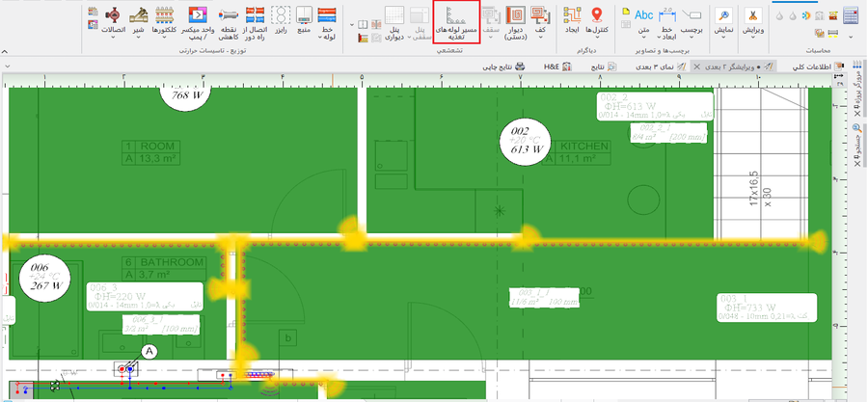Image resolution: width=868 pixels, height=402 pixels.
Task: Open the Pipe line (خط لوله) dropdown
Action: point(327,22)
